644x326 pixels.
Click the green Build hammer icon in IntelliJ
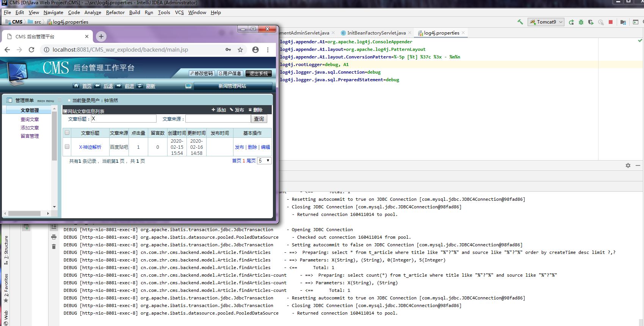coord(520,22)
